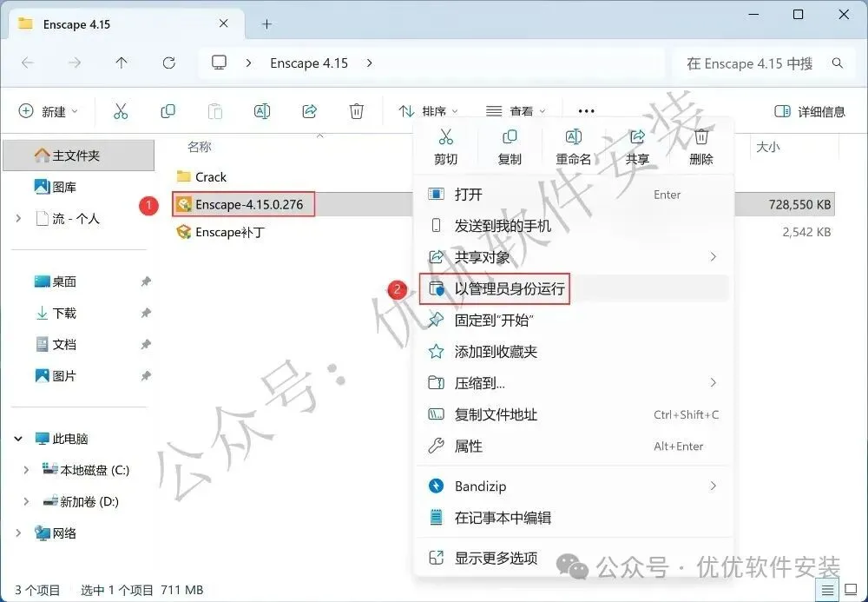Click the greyed Paste icon in toolbar
This screenshot has width=868, height=602.
(214, 111)
